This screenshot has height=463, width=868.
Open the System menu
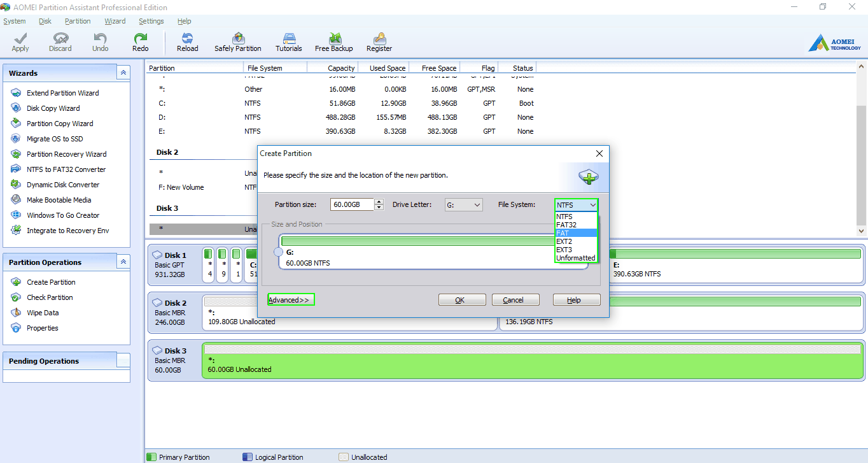pos(15,21)
